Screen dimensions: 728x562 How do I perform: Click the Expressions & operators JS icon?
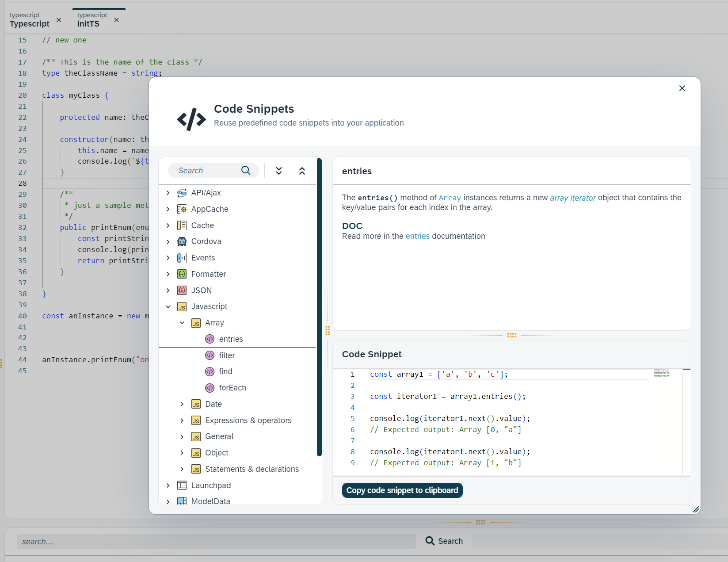point(196,421)
